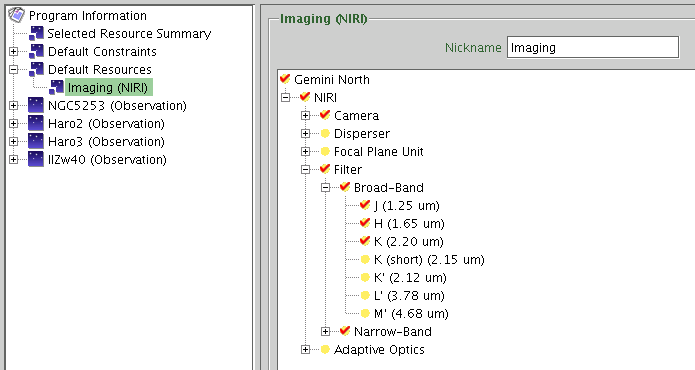This screenshot has width=695, height=370.
Task: Select the Haro2 (Observation) label
Action: click(106, 124)
